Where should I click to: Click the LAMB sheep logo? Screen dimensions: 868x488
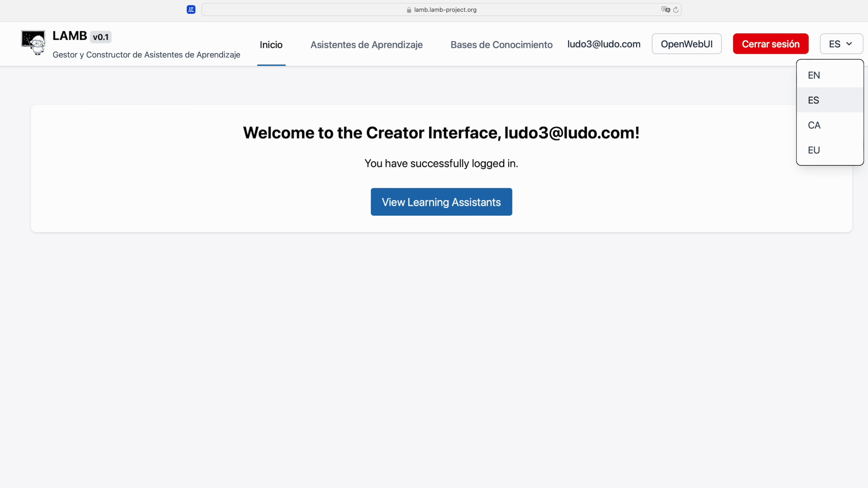tap(33, 43)
